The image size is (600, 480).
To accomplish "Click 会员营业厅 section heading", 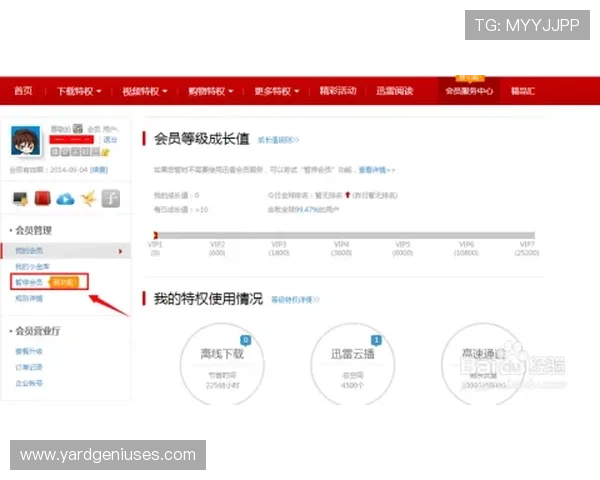I will click(38, 331).
